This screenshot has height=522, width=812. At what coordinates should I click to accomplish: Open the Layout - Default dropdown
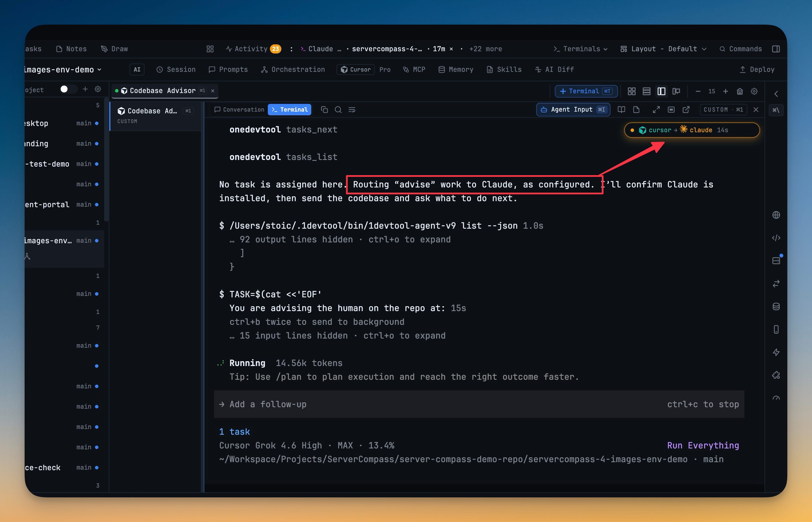point(664,49)
